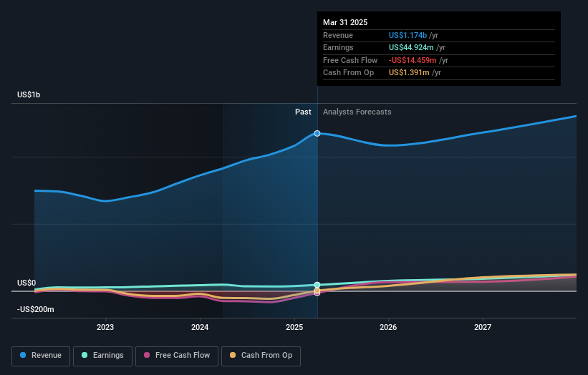
Task: Click the US$1.391m cash from op value
Action: pos(409,73)
